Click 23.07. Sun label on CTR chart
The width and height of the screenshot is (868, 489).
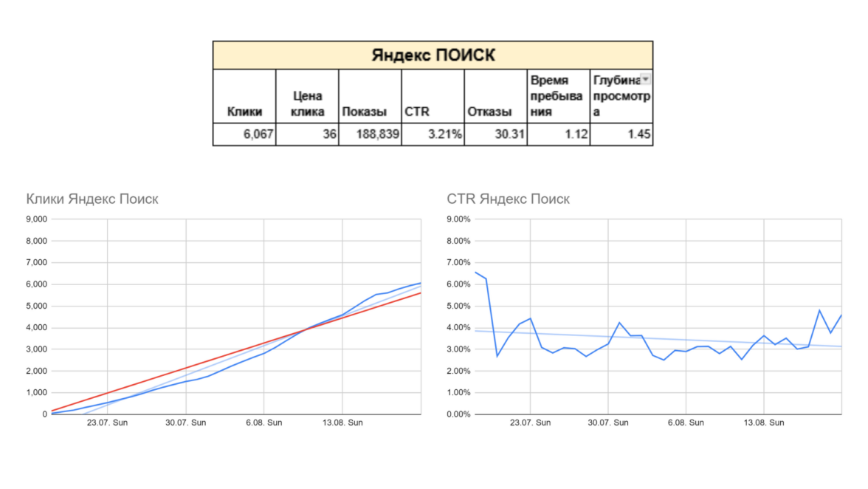pos(530,423)
